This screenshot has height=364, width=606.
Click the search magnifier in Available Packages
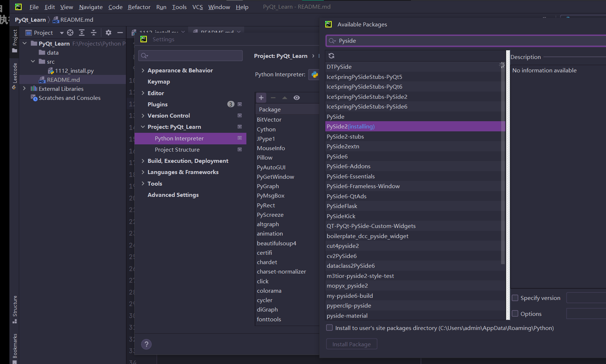pyautogui.click(x=332, y=41)
